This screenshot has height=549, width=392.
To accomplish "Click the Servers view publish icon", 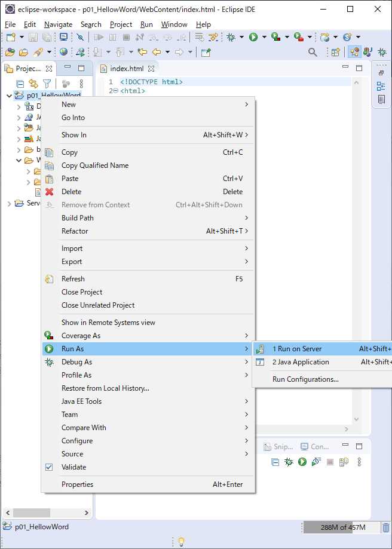I will click(x=344, y=462).
